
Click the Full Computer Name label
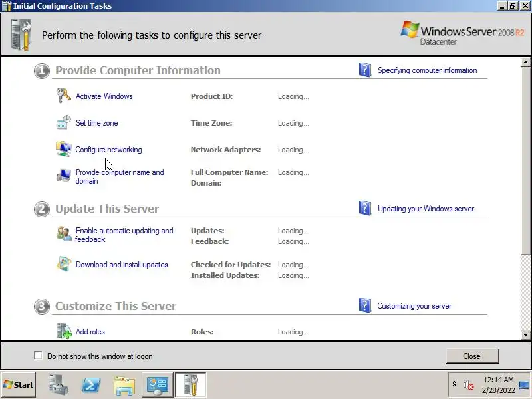coord(229,172)
